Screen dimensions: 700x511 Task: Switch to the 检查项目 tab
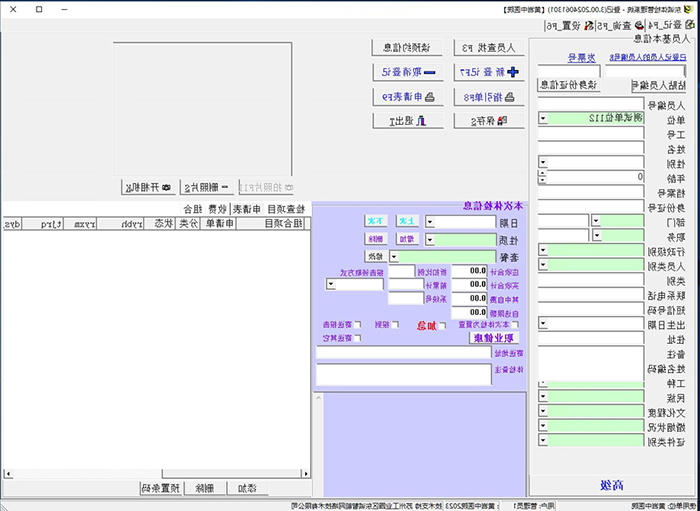click(286, 209)
